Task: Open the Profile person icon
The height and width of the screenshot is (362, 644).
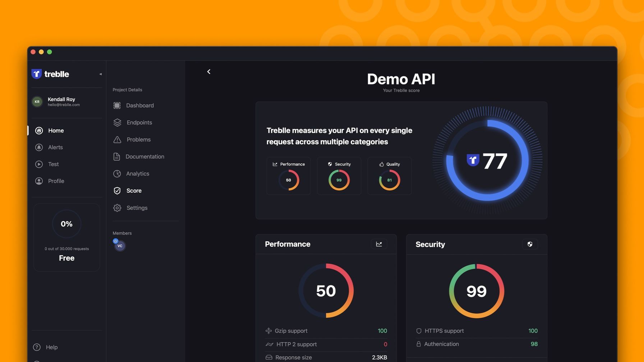Action: click(x=39, y=181)
